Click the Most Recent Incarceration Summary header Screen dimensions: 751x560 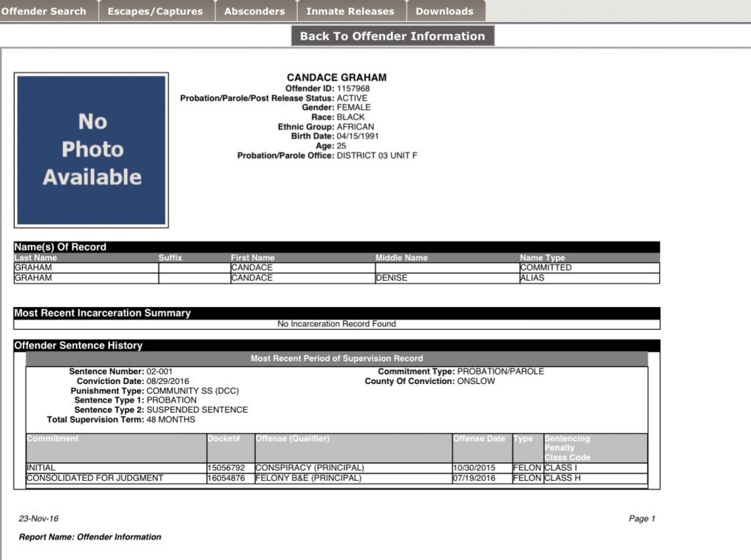click(103, 313)
